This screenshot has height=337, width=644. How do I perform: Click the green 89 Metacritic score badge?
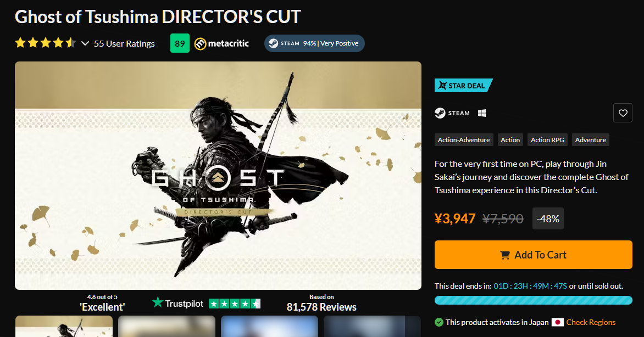coord(180,43)
